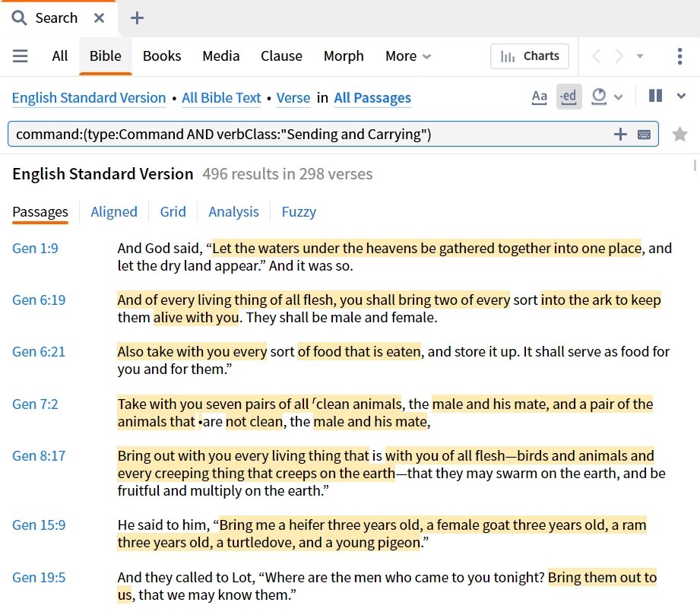The height and width of the screenshot is (615, 700).
Task: Switch to the Morph search tab
Action: [x=344, y=56]
